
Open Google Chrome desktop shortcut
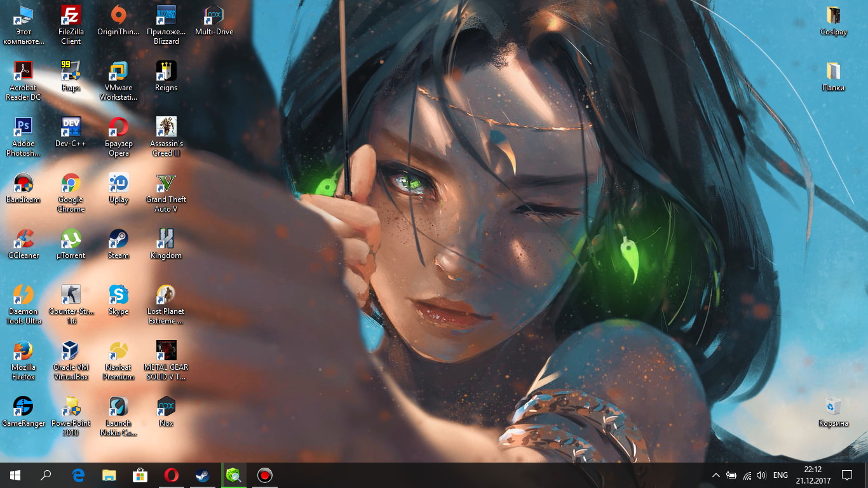pos(71,193)
